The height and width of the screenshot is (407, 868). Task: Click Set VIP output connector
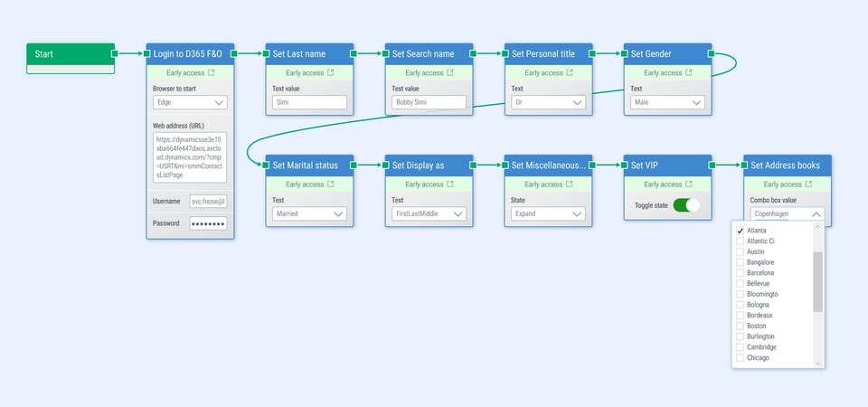coord(712,165)
